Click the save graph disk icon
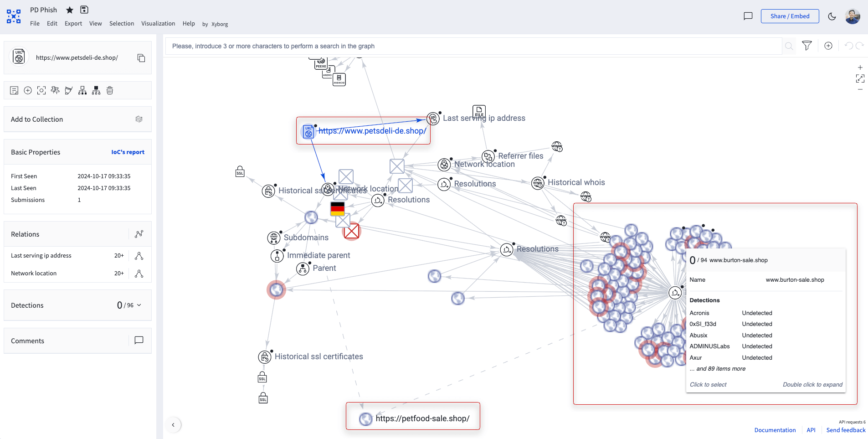Image resolution: width=868 pixels, height=439 pixels. [x=84, y=10]
